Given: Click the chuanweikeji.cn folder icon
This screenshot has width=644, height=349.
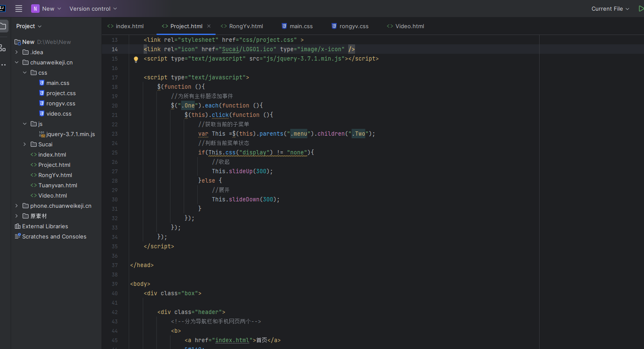Looking at the screenshot, I should (26, 62).
